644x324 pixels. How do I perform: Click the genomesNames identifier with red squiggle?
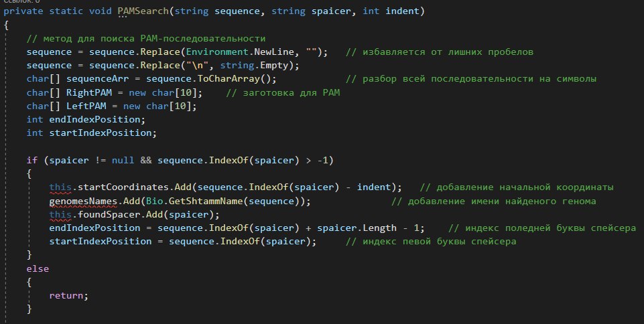[83, 201]
